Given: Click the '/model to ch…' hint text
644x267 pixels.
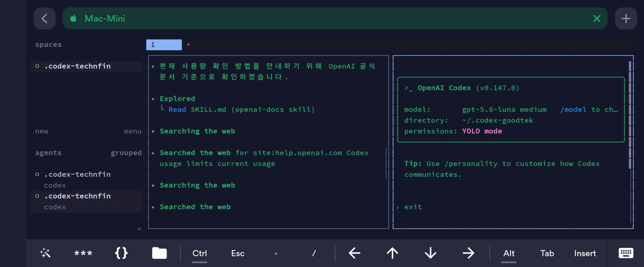Looking at the screenshot, I should point(589,110).
